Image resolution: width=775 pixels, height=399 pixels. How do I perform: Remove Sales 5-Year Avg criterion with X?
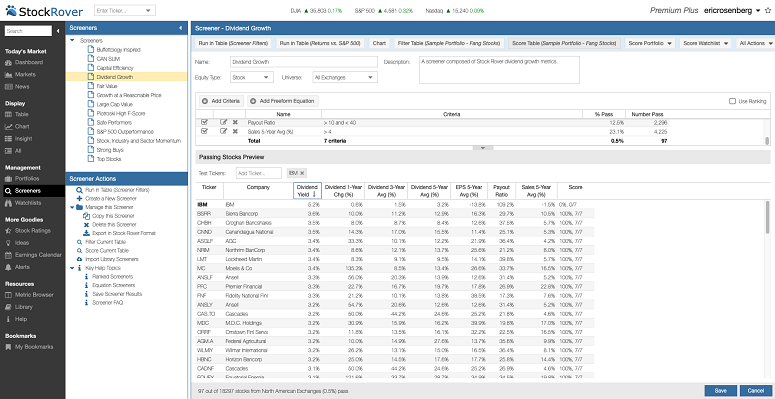coord(235,131)
